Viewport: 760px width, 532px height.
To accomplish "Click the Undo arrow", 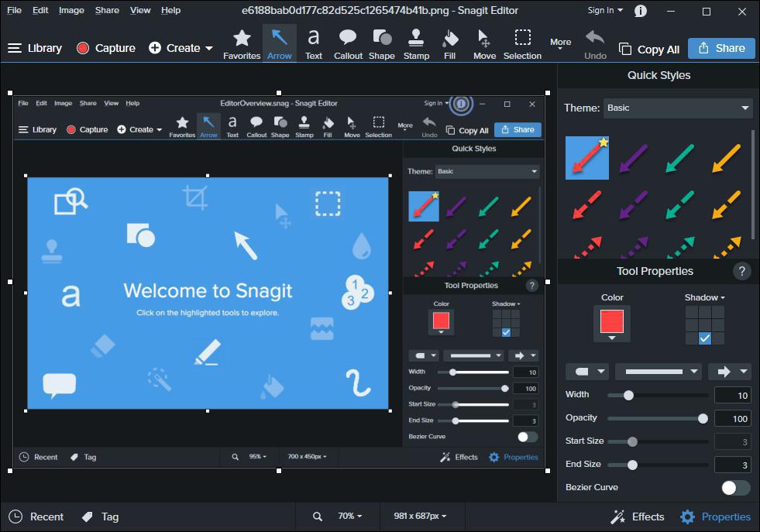I will (x=595, y=43).
